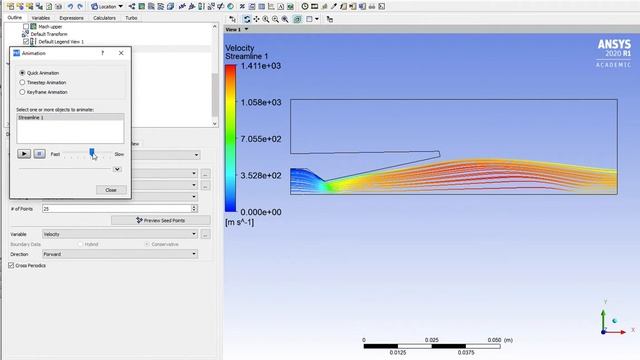This screenshot has height=360, width=640.
Task: Open the viewport layout dropdown arrow
Action: coord(317,19)
